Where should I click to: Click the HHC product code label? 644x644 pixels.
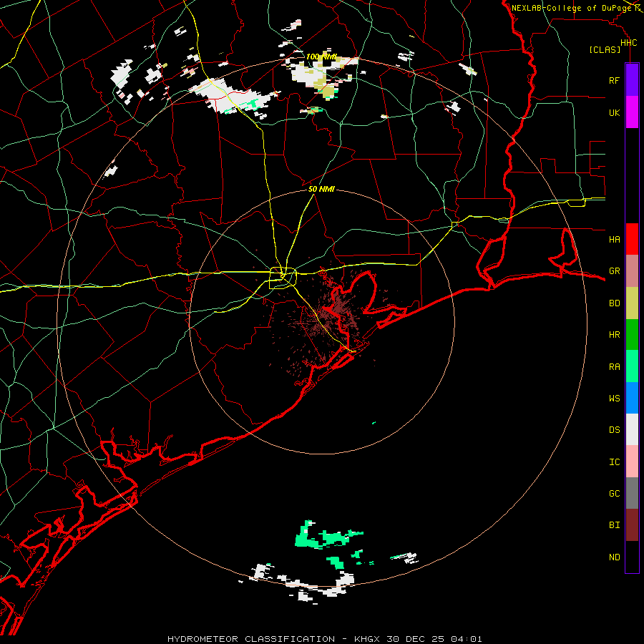click(x=628, y=43)
